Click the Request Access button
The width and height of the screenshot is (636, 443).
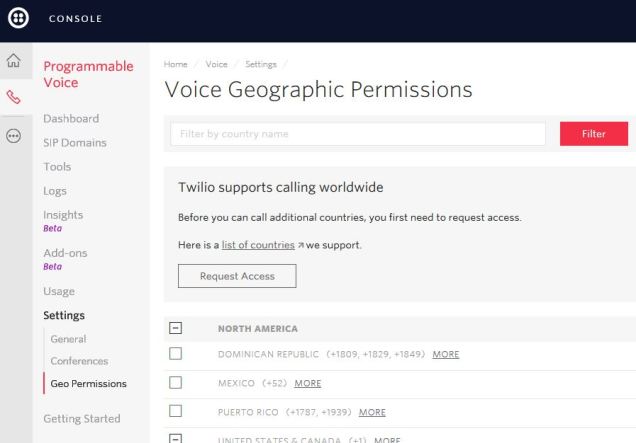(x=237, y=276)
